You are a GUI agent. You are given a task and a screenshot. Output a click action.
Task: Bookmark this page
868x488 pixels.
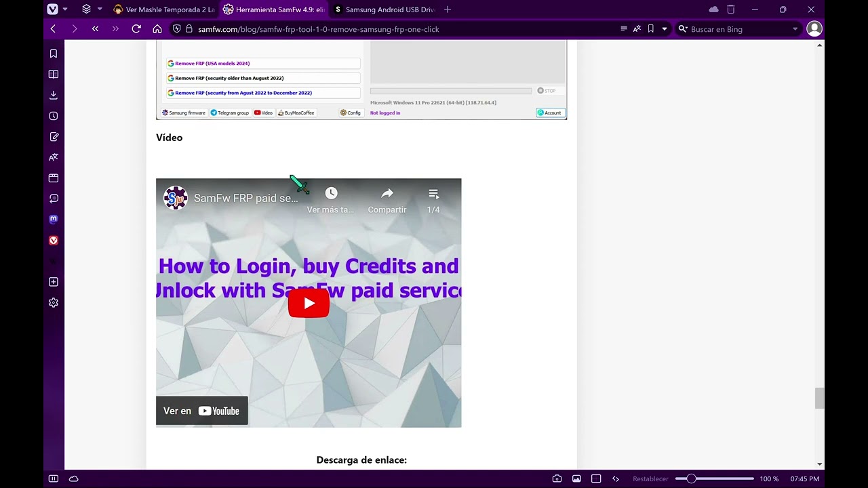650,29
